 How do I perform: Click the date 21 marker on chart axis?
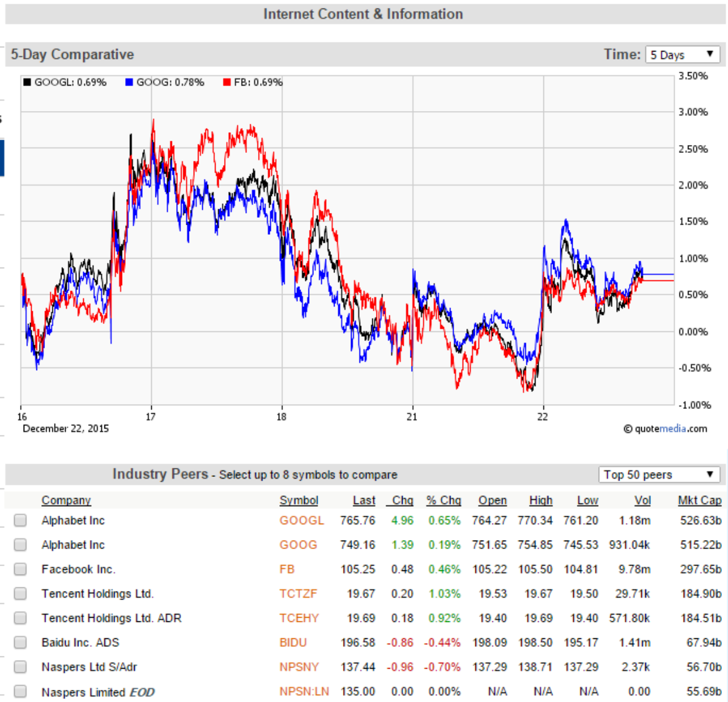412,417
